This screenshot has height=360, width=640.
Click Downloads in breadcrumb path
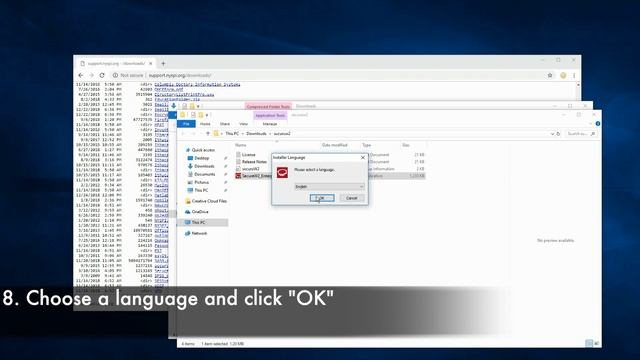click(x=256, y=134)
